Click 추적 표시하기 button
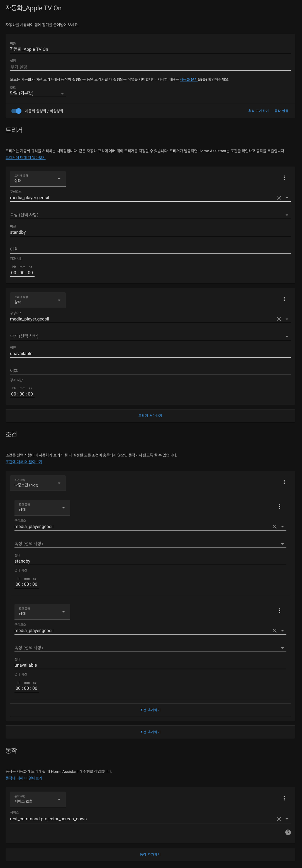 pos(258,111)
